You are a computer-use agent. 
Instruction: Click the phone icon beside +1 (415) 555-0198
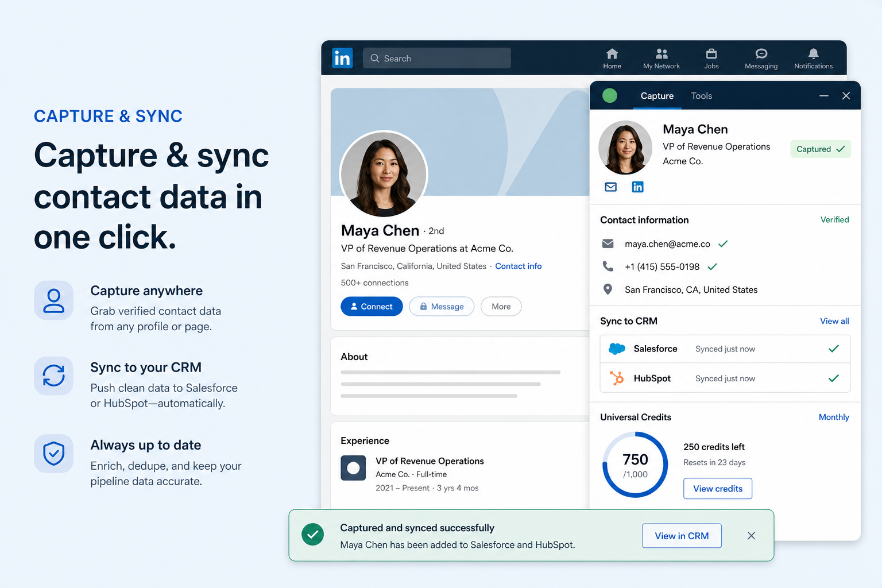tap(608, 266)
